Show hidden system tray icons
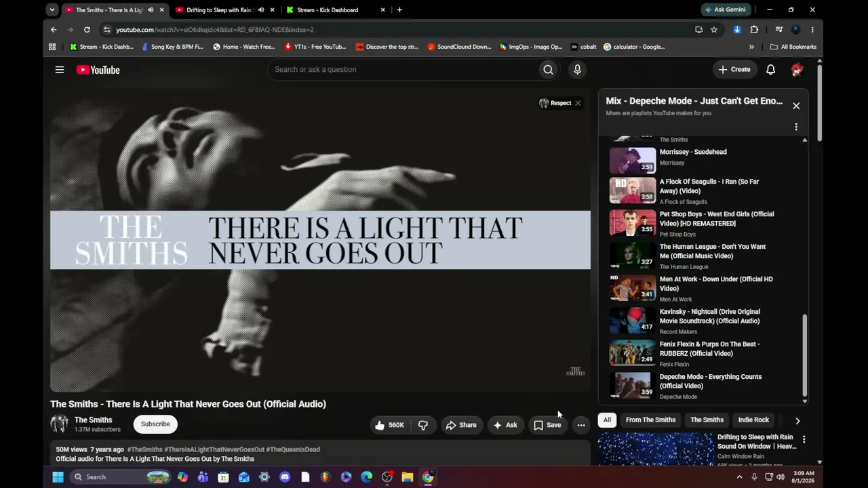The height and width of the screenshot is (488, 868). pos(739,477)
